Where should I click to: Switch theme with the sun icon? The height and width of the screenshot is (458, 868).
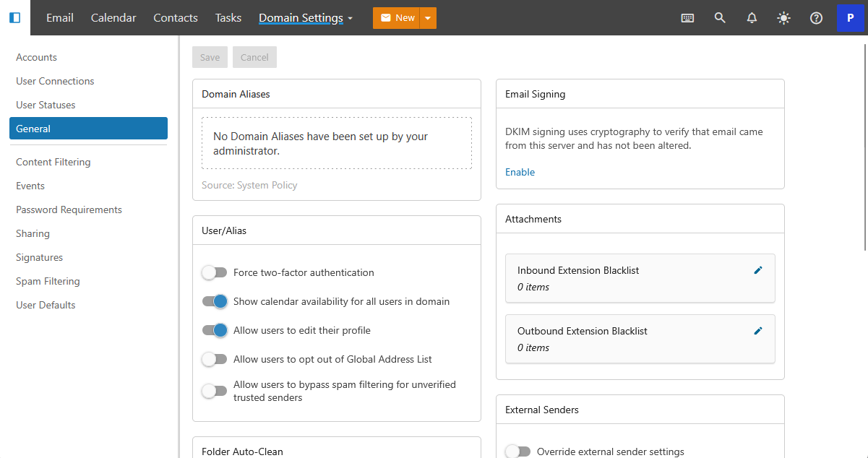click(x=783, y=18)
